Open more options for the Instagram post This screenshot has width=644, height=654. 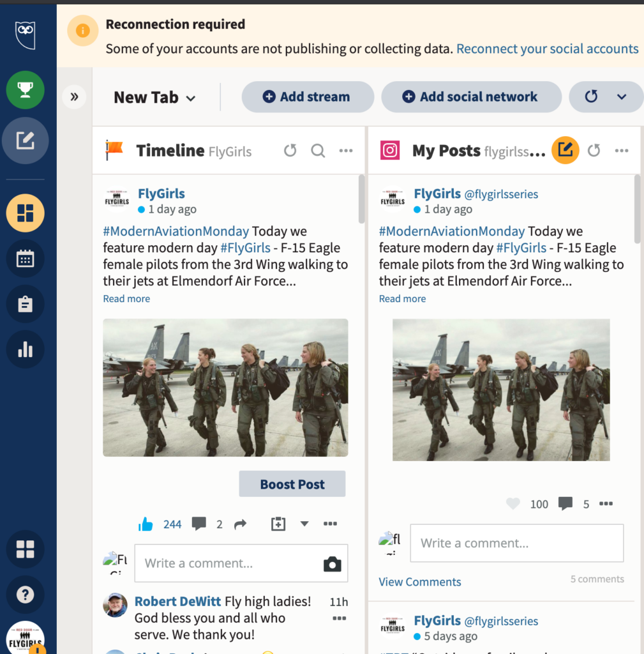(606, 503)
